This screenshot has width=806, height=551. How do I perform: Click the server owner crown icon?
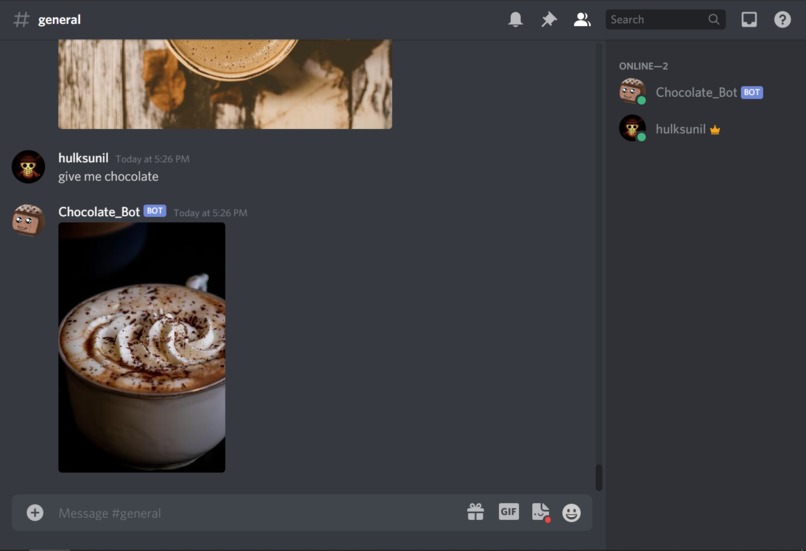(715, 130)
